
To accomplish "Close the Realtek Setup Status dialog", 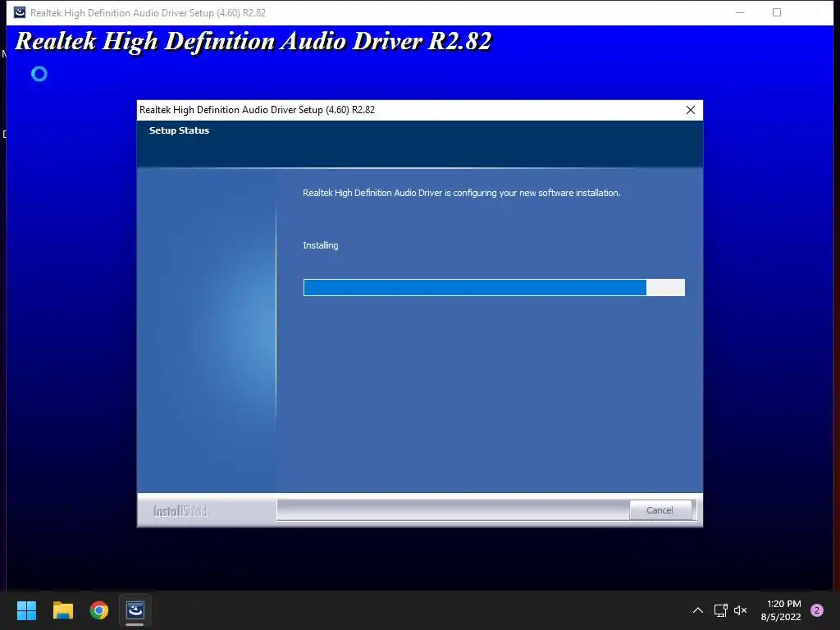I will coord(691,110).
